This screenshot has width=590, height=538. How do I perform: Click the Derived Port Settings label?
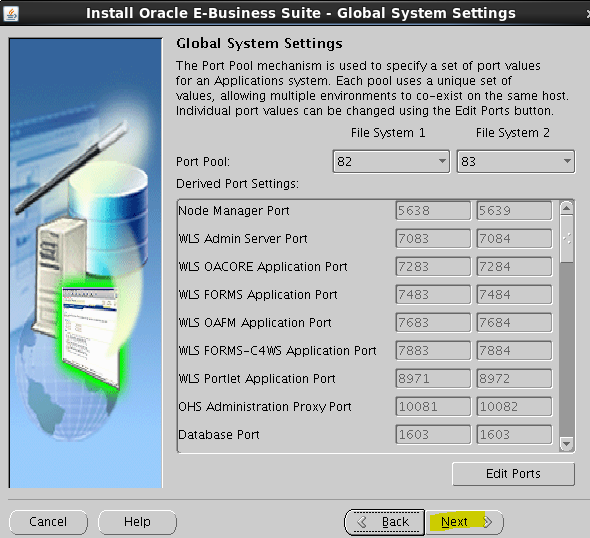237,184
